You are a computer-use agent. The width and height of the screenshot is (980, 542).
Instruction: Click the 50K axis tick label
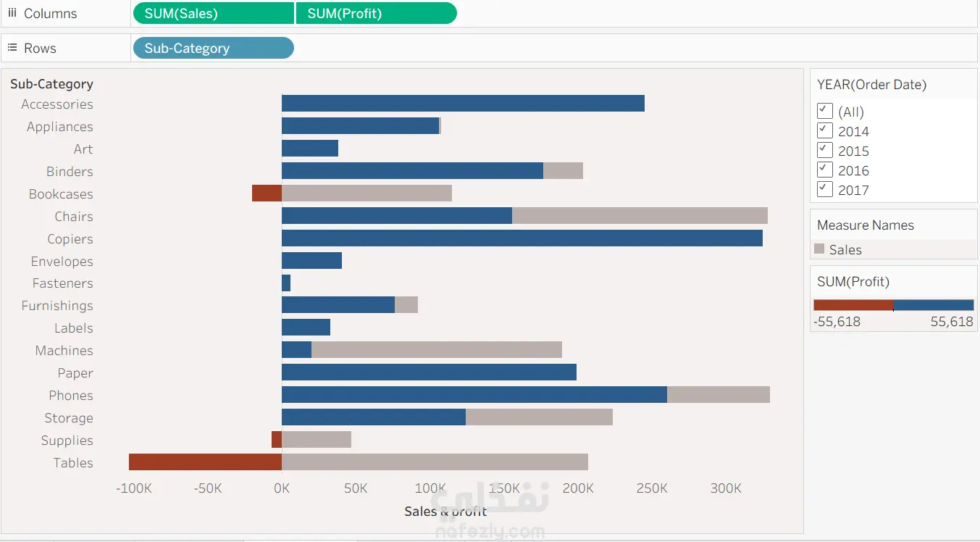tap(356, 488)
